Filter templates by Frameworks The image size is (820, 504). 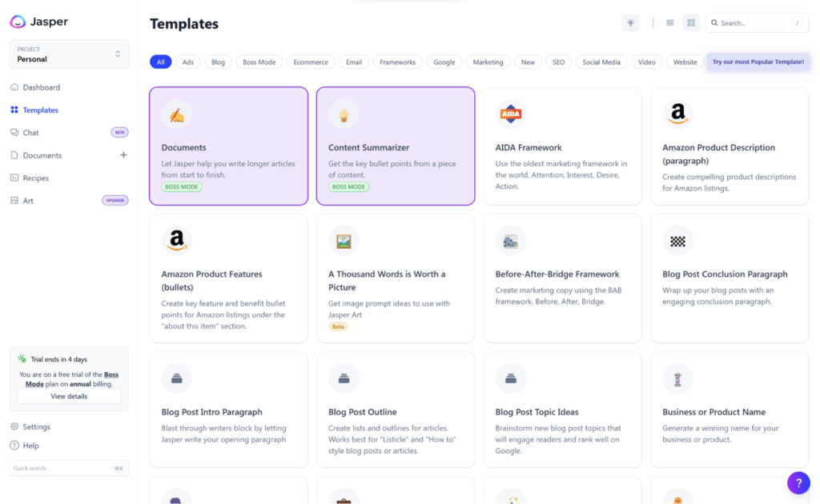(x=397, y=62)
